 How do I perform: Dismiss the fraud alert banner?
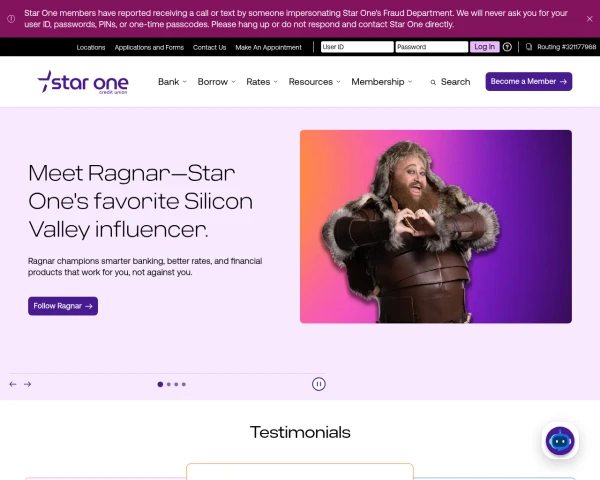[589, 19]
